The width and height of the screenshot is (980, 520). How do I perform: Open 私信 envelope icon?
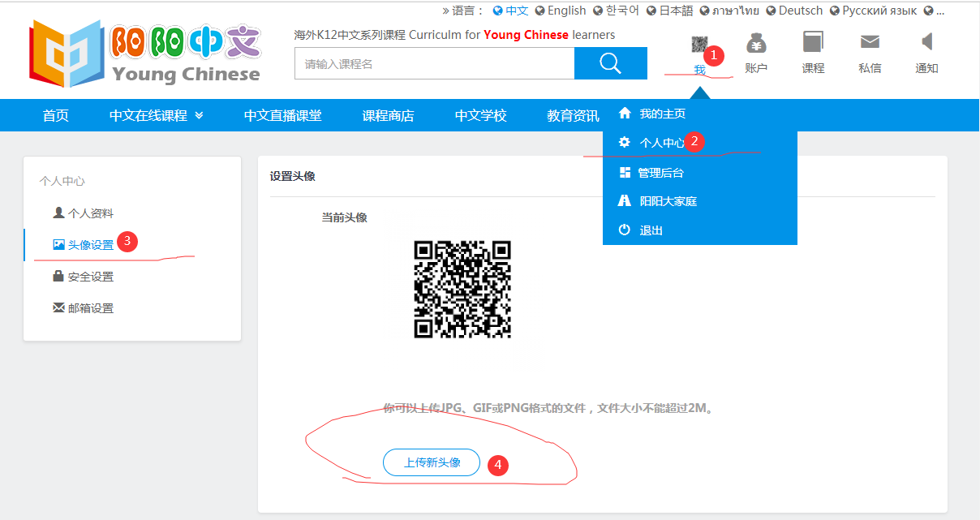click(x=870, y=54)
